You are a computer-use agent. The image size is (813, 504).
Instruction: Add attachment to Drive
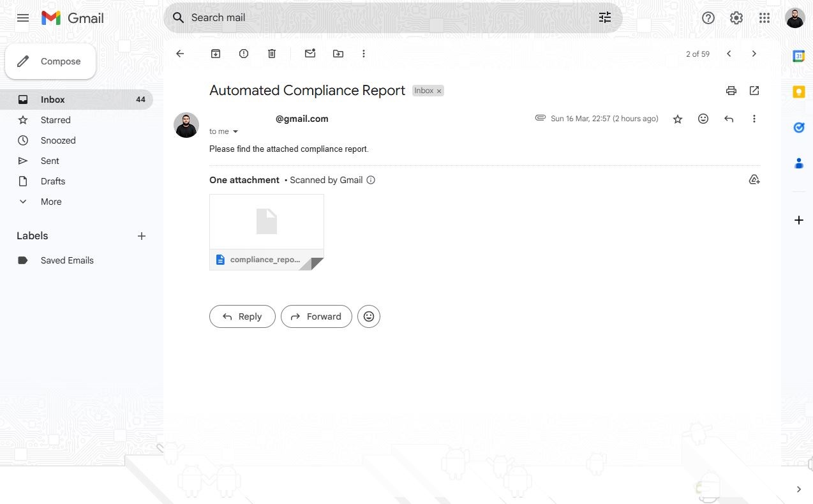(x=754, y=180)
